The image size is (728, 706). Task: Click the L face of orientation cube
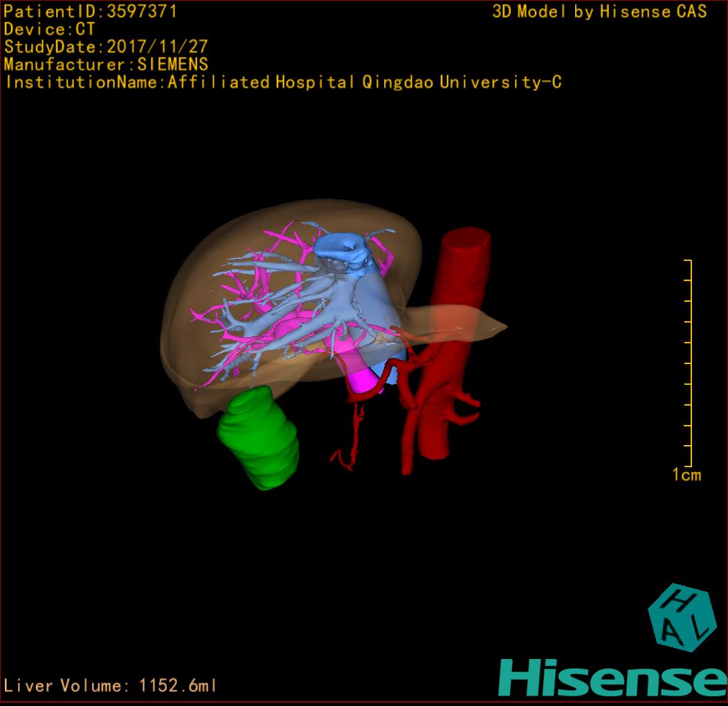point(699,627)
